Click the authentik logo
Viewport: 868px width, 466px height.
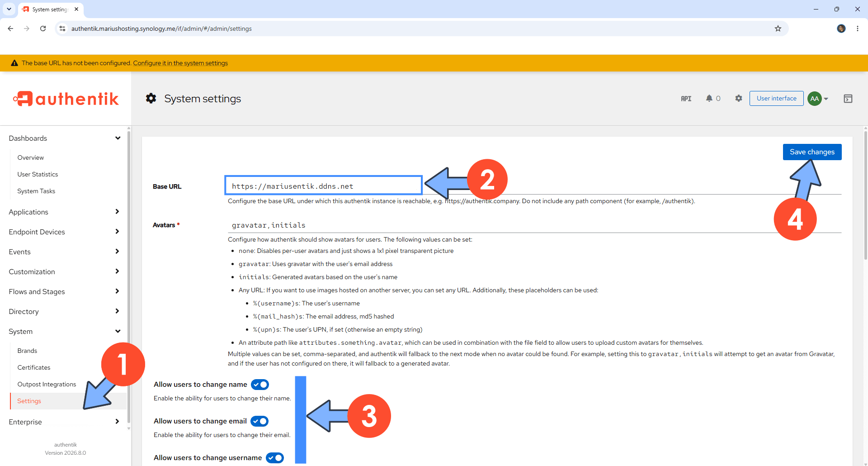[x=66, y=99]
